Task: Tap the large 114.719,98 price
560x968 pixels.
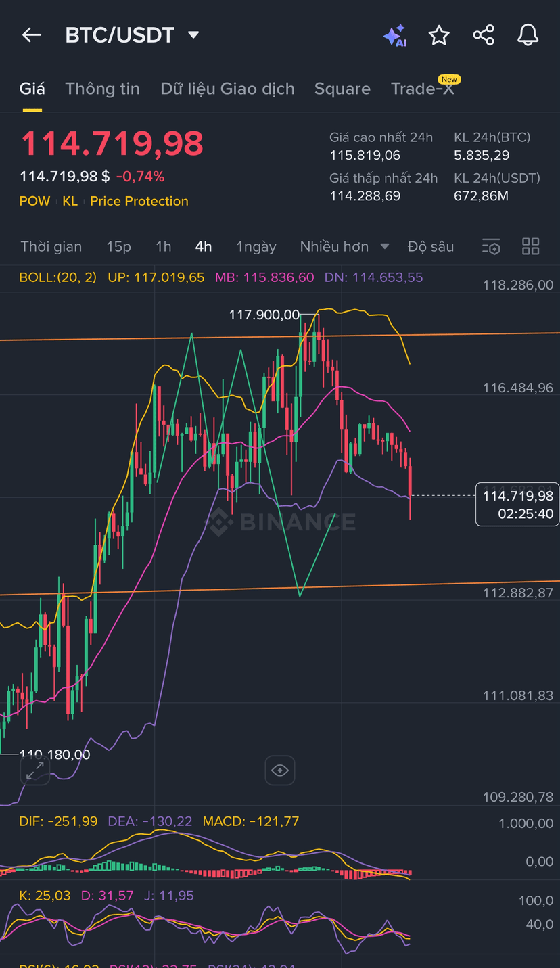Action: pyautogui.click(x=112, y=143)
